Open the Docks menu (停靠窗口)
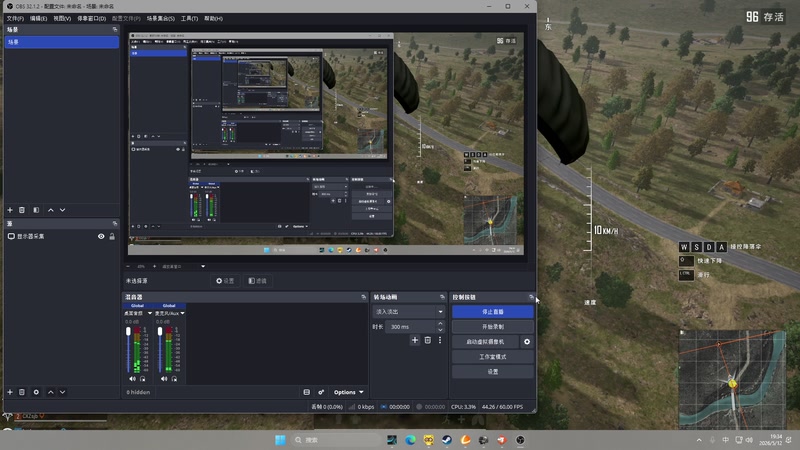 pos(91,18)
